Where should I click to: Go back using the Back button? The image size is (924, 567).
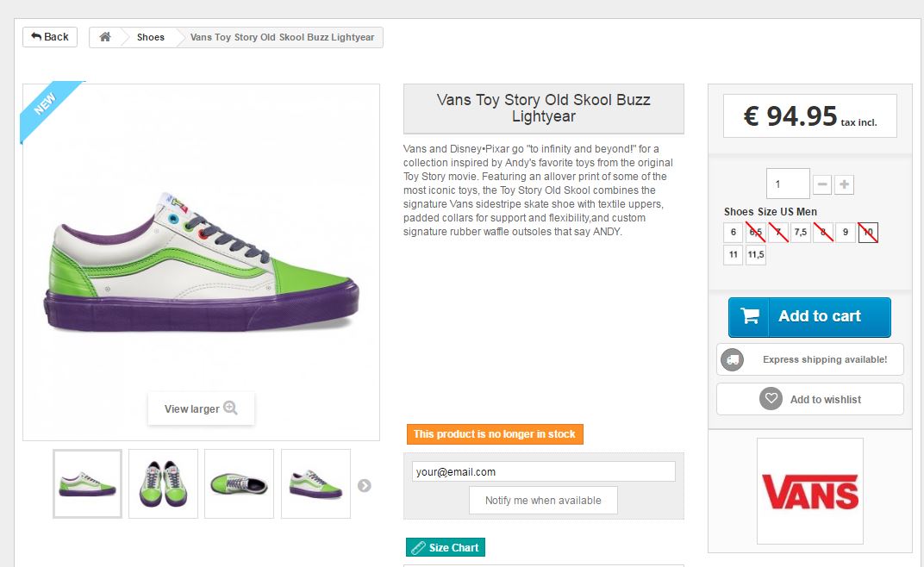point(50,37)
